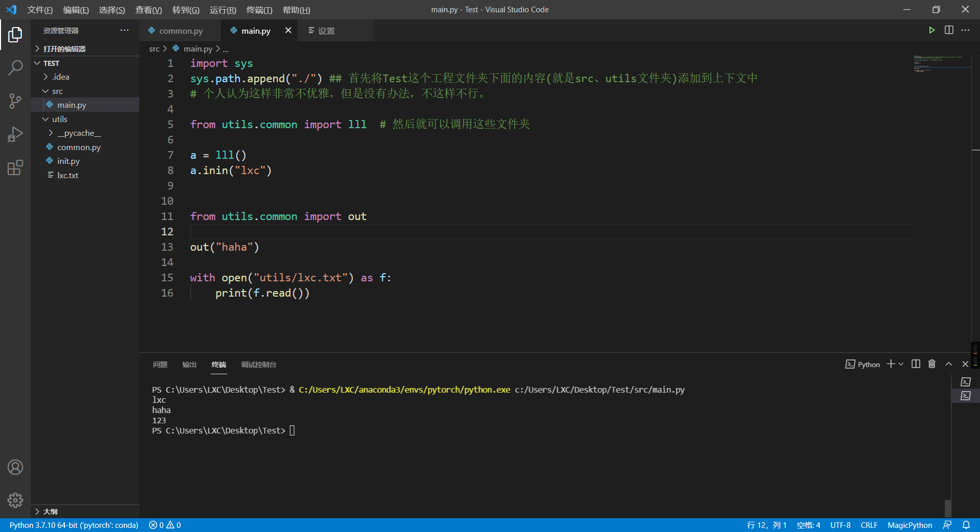Click line and column indicator
Viewport: 980px width, 532px height.
click(767, 525)
